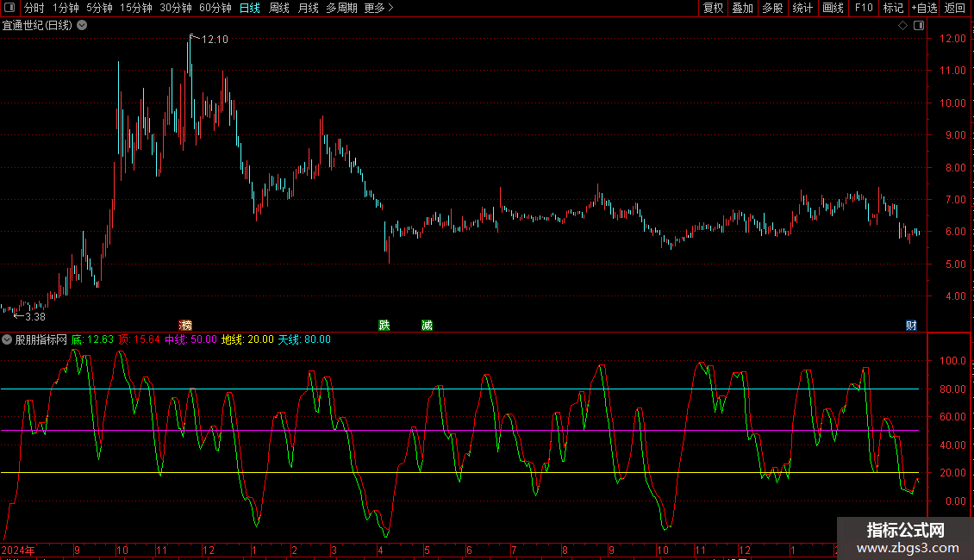The height and width of the screenshot is (560, 974).
Task: Click the 股朋指标网 indicator name
Action: point(41,339)
